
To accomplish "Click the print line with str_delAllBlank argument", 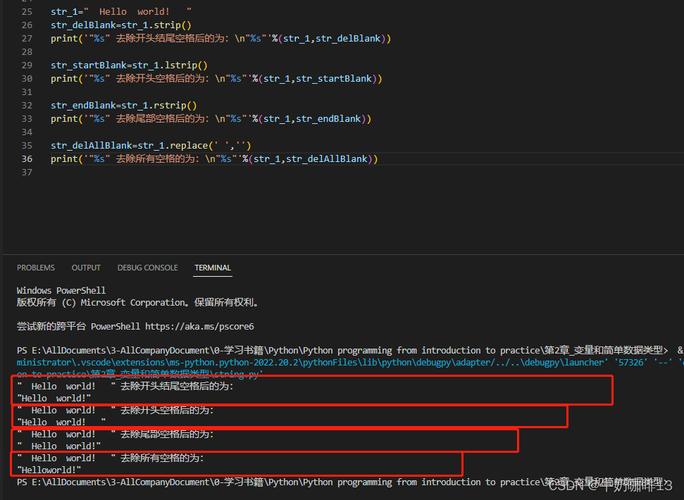I will tap(214, 159).
